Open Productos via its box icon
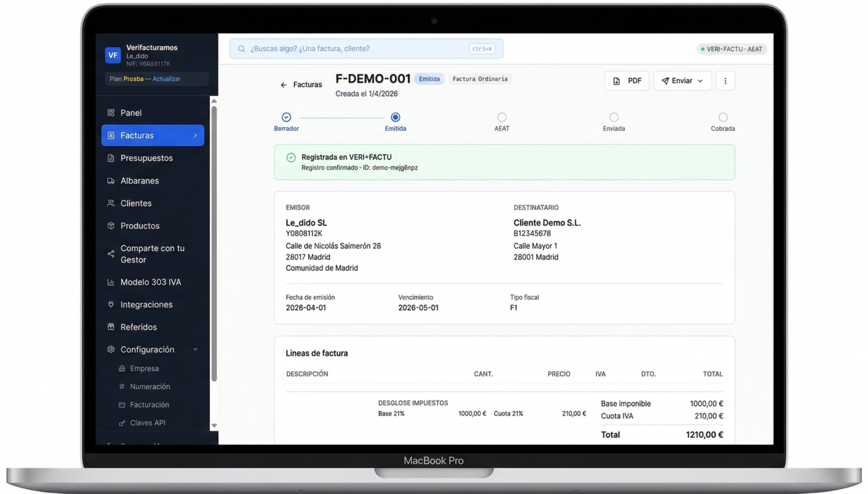 click(x=112, y=226)
